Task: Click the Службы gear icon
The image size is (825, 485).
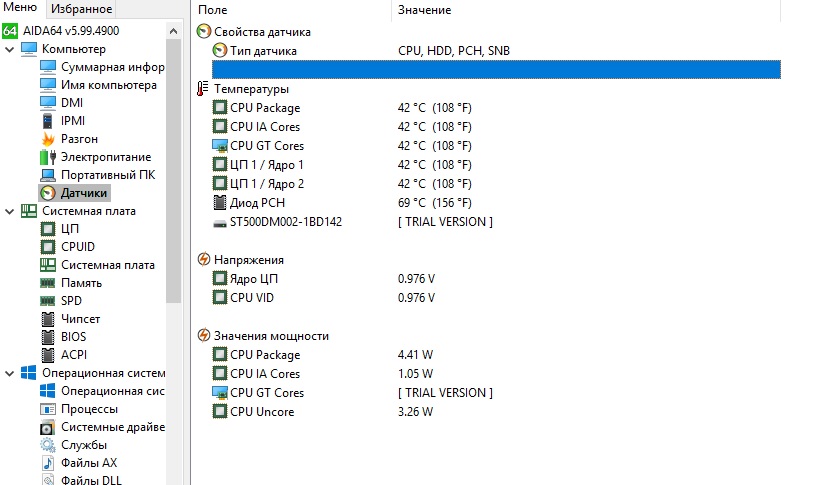Action: point(48,445)
